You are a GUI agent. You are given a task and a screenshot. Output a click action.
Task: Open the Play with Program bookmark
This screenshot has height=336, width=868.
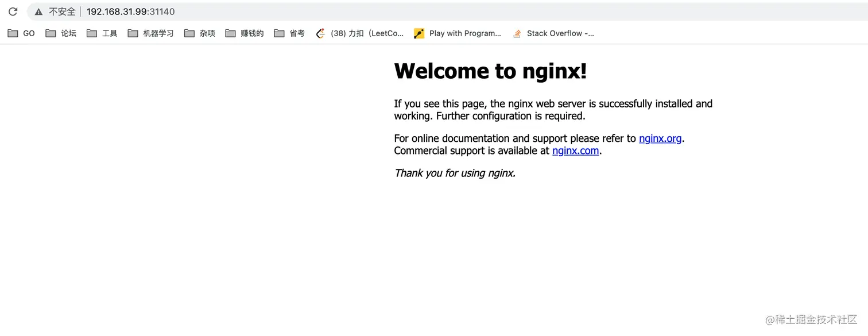pyautogui.click(x=458, y=33)
